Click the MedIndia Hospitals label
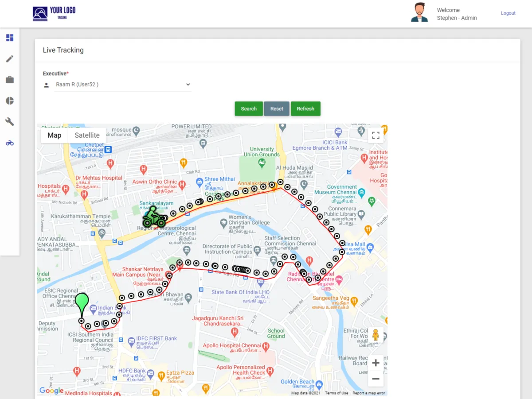 point(89,393)
